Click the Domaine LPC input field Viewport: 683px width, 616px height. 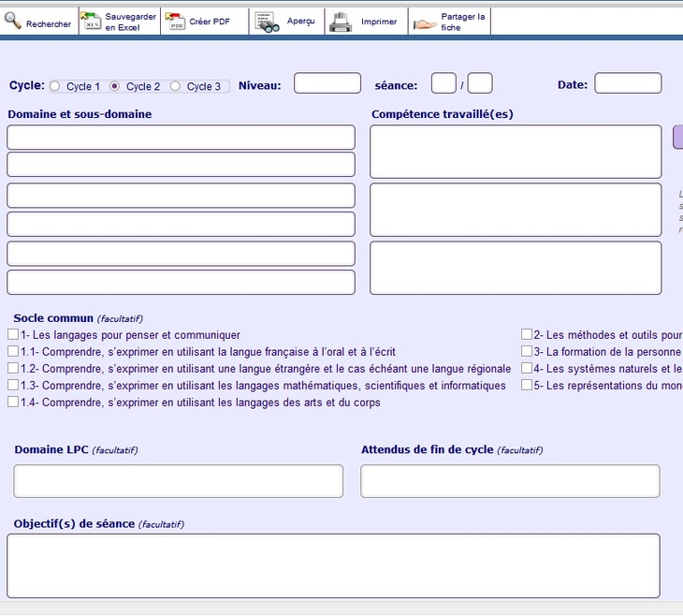click(178, 481)
